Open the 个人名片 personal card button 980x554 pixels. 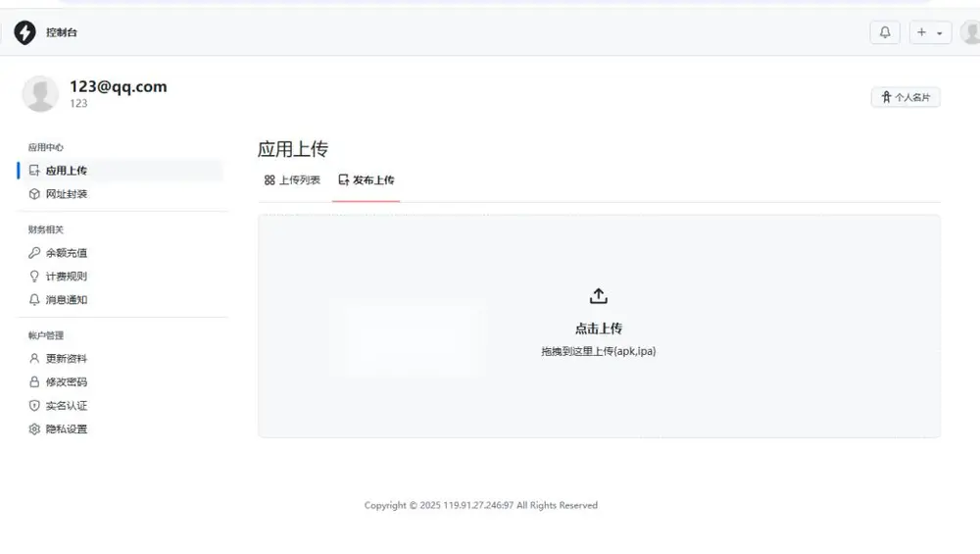tap(906, 97)
